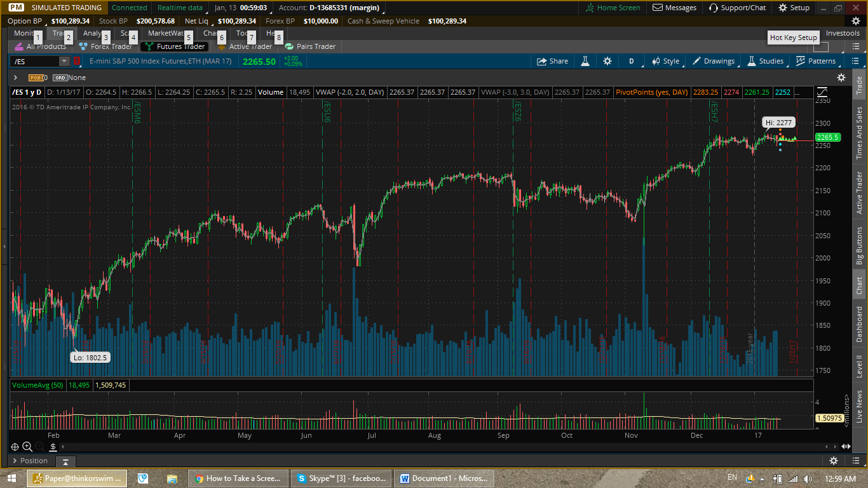The height and width of the screenshot is (488, 868).
Task: Zoom in using the magnifier plus icon
Action: [x=27, y=447]
